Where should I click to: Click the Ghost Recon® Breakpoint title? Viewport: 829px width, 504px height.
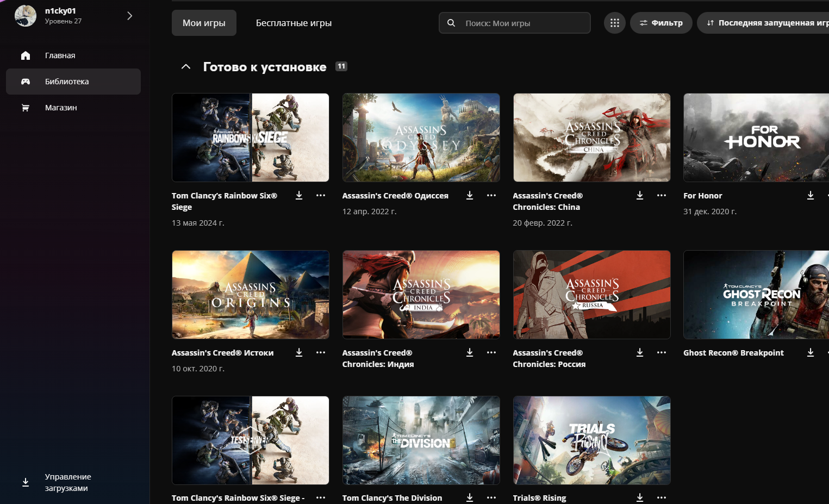pyautogui.click(x=733, y=353)
